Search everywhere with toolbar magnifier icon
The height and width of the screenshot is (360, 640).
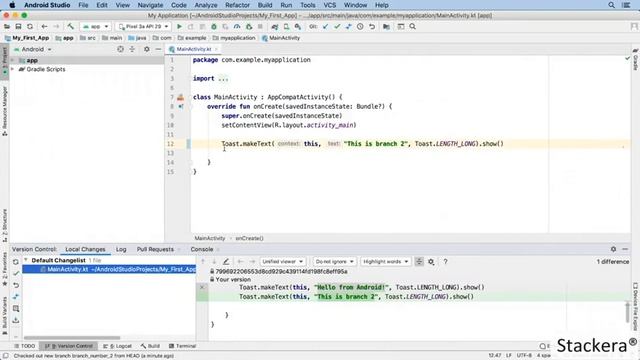[x=413, y=27]
